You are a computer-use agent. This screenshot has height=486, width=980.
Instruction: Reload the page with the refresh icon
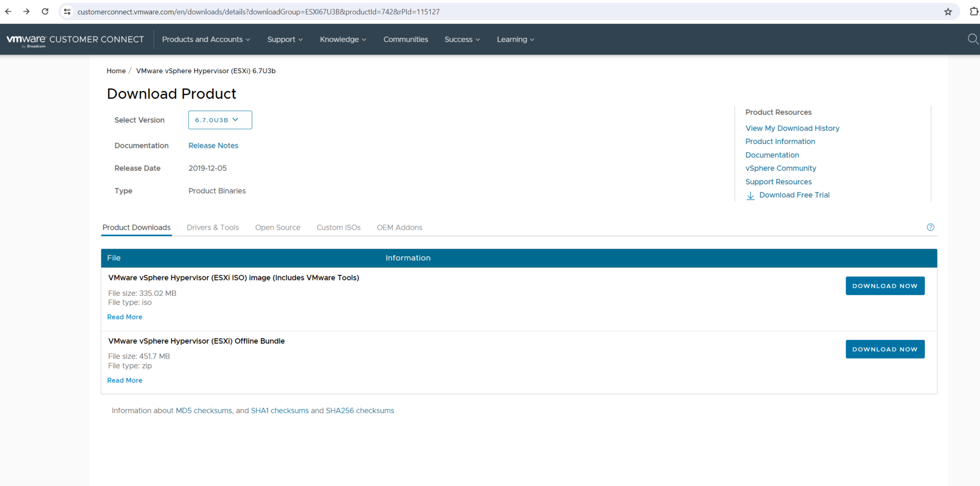point(45,11)
